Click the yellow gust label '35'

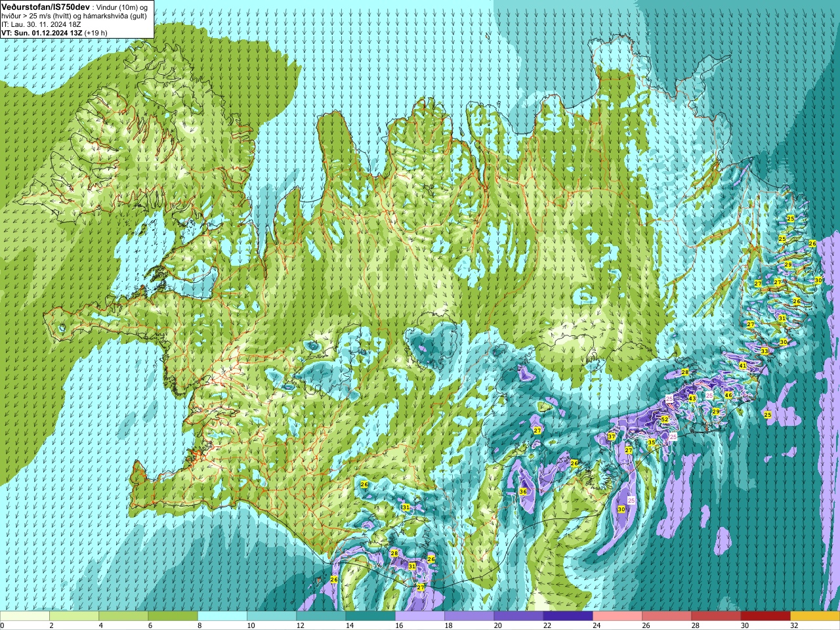(652, 443)
